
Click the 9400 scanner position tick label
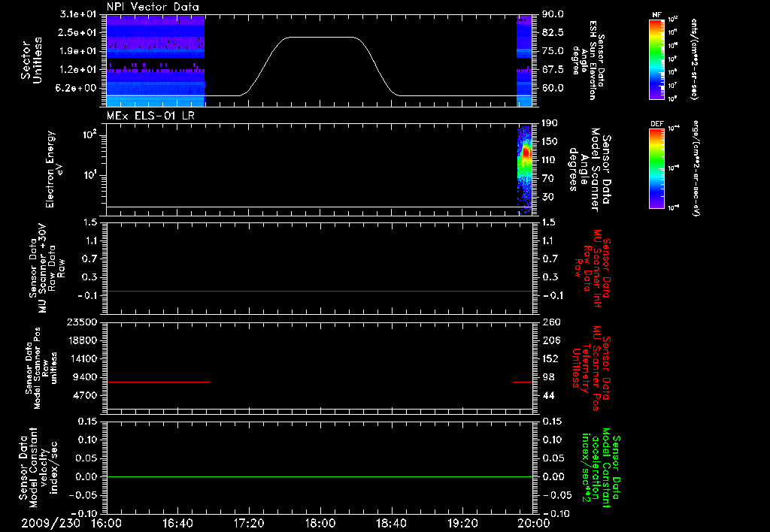84,377
